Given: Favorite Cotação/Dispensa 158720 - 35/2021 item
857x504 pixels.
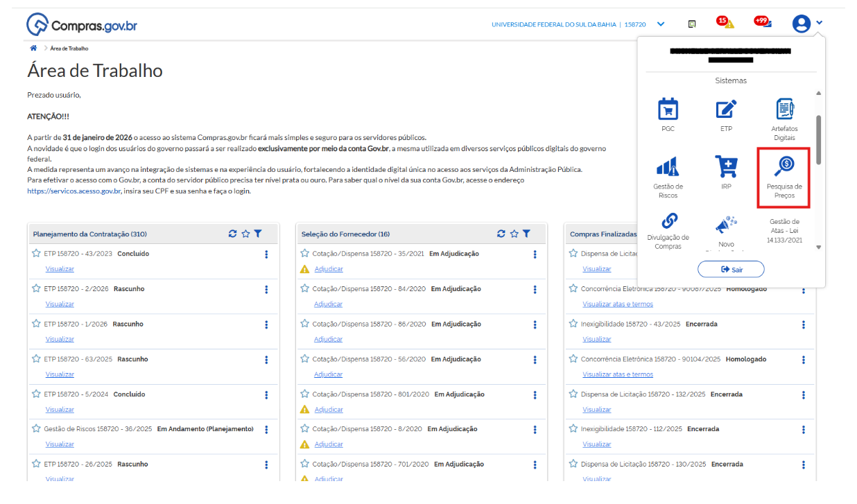Looking at the screenshot, I should (x=304, y=254).
